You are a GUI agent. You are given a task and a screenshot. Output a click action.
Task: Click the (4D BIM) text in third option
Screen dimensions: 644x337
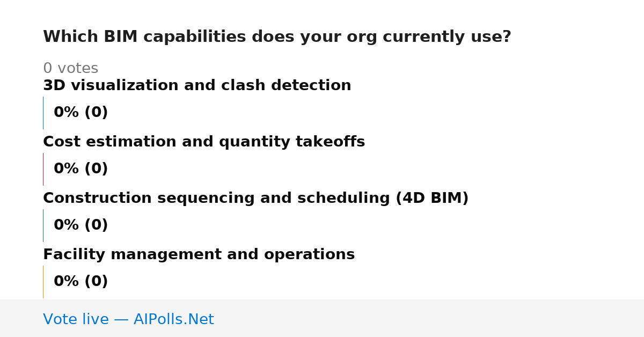432,199
